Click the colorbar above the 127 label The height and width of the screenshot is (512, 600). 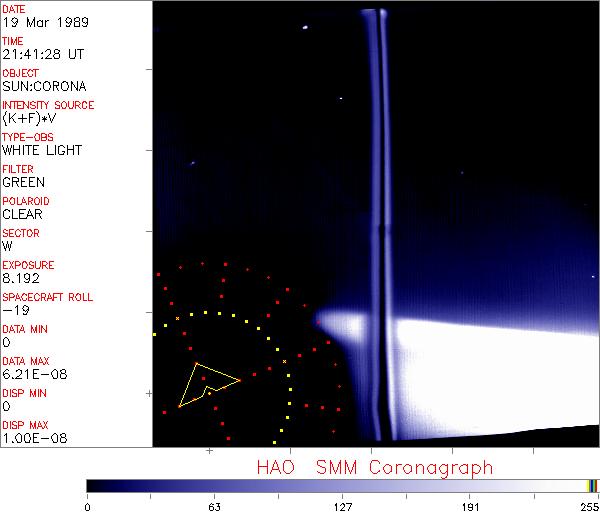(x=343, y=485)
